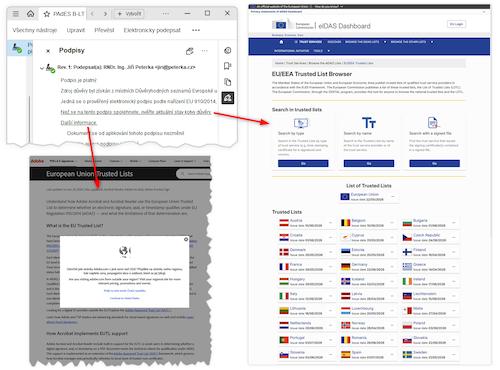This screenshot has height=370, width=500.
Task: Open the Upravit tab
Action: pyautogui.click(x=76, y=30)
